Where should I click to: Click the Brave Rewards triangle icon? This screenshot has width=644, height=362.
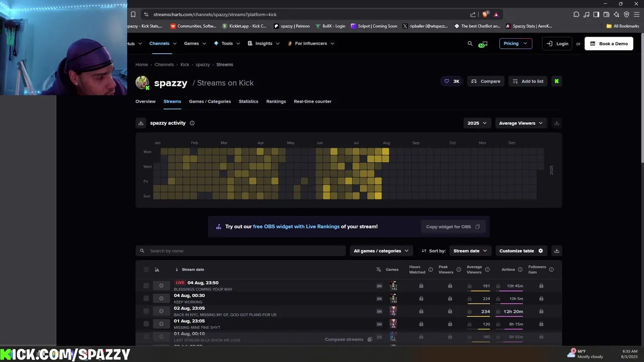[x=496, y=15]
